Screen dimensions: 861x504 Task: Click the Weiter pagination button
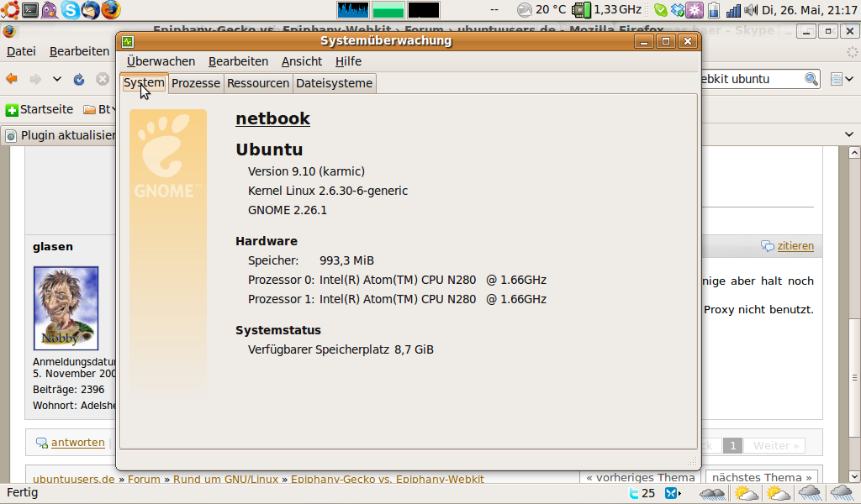775,446
